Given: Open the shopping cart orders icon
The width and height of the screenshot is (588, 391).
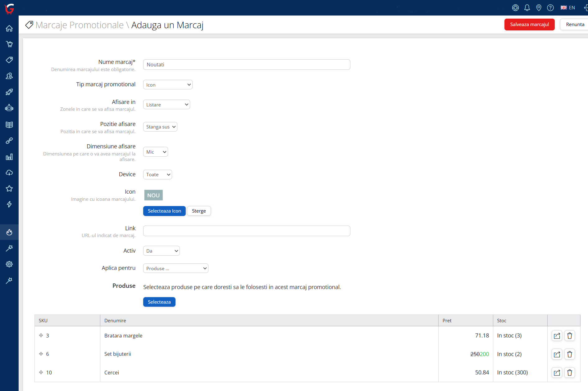Looking at the screenshot, I should click(x=9, y=44).
